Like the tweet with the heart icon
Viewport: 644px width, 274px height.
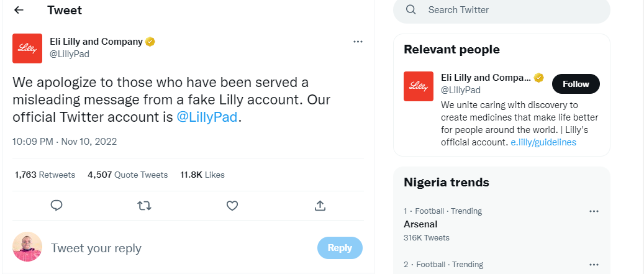coord(232,205)
